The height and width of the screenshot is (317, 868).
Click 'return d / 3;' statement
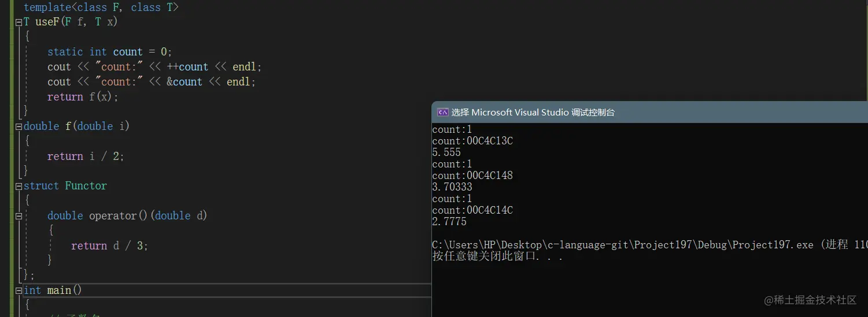pos(110,246)
